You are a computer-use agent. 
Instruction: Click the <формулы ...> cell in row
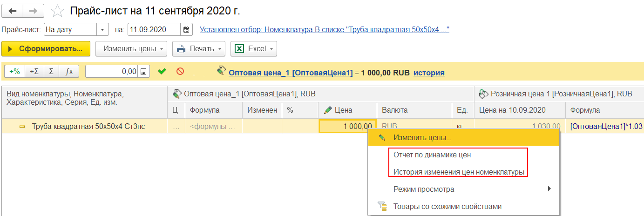pos(214,126)
